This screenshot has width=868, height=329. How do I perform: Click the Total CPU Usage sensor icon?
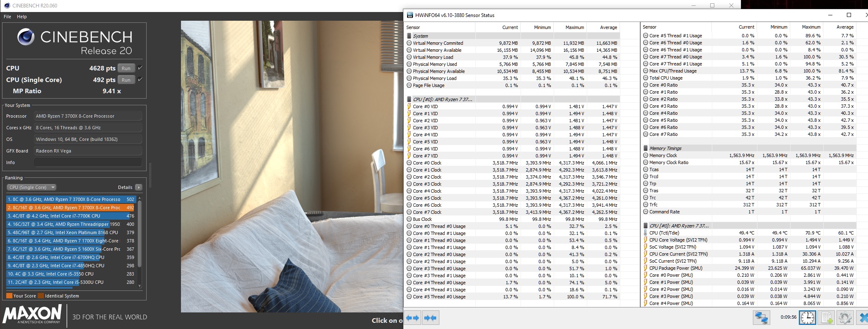coord(646,78)
